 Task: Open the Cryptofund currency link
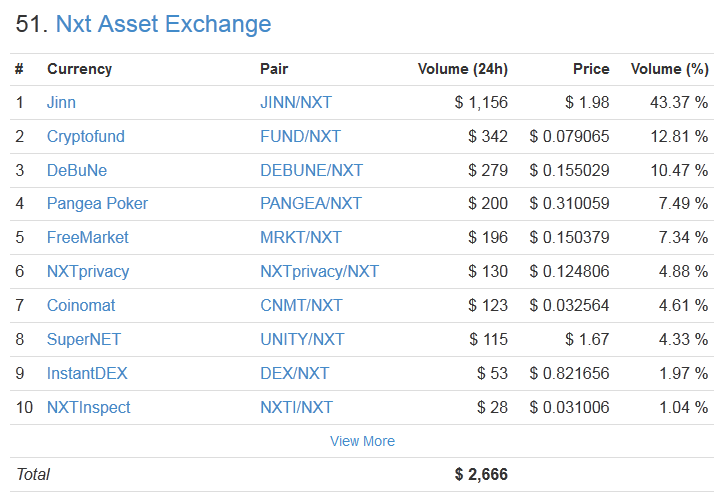coord(86,137)
